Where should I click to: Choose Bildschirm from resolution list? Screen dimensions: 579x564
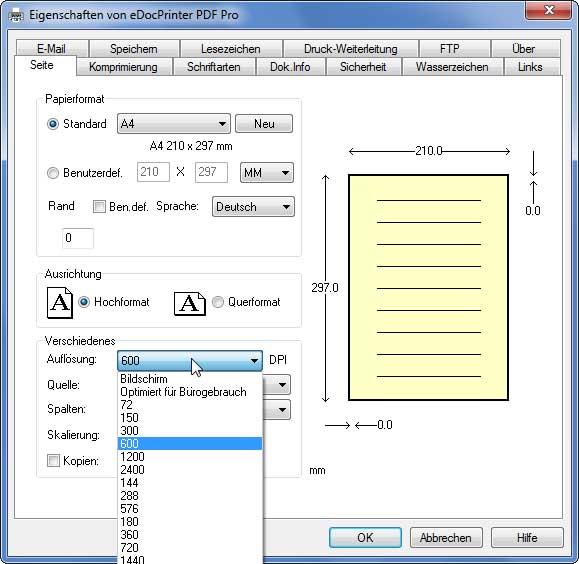(x=190, y=379)
